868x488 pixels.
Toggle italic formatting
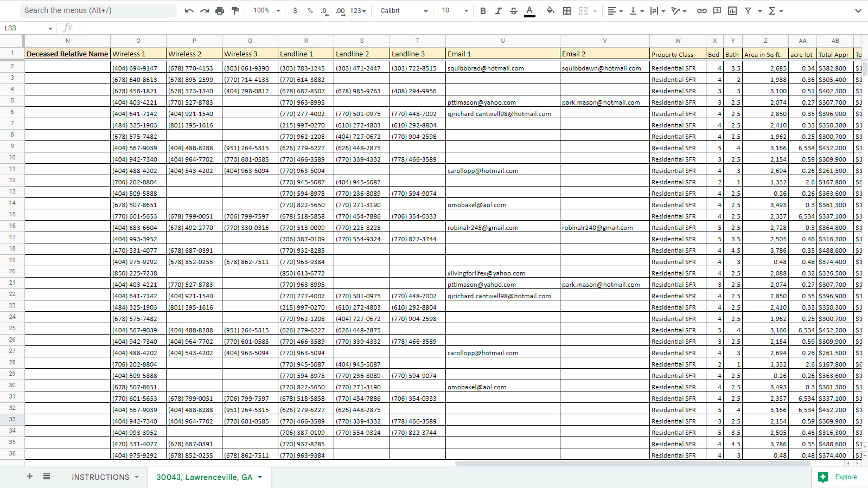click(x=498, y=11)
